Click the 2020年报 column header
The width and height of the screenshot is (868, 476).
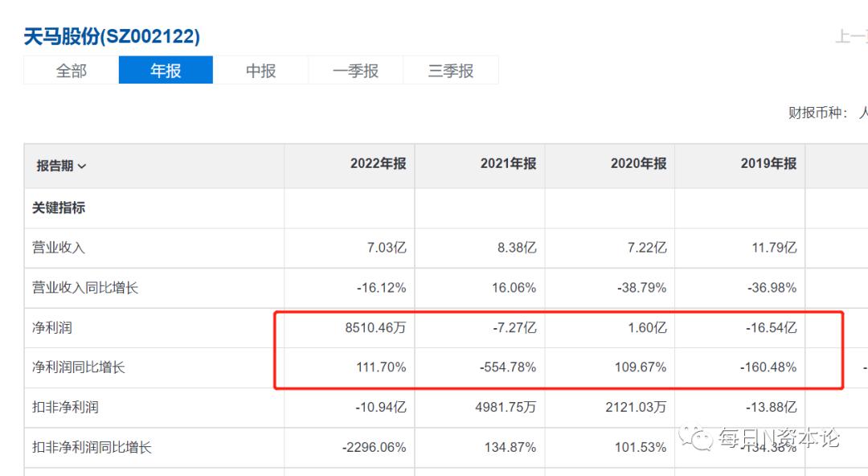638,164
